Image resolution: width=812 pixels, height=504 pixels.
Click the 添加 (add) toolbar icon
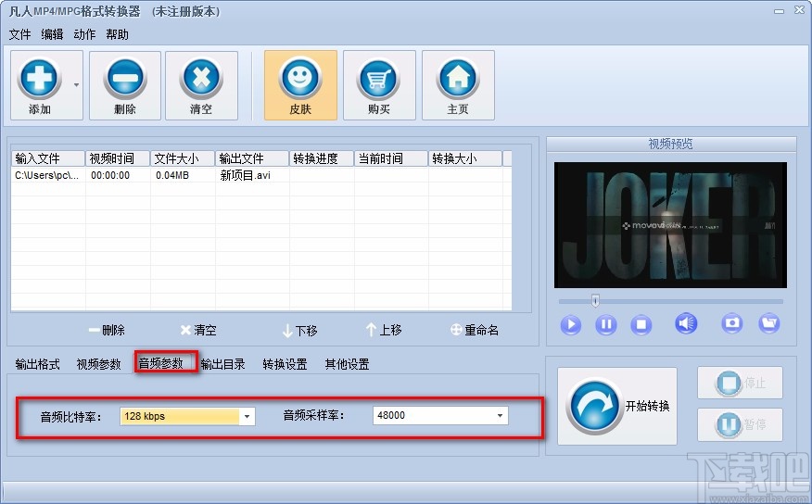[x=39, y=79]
